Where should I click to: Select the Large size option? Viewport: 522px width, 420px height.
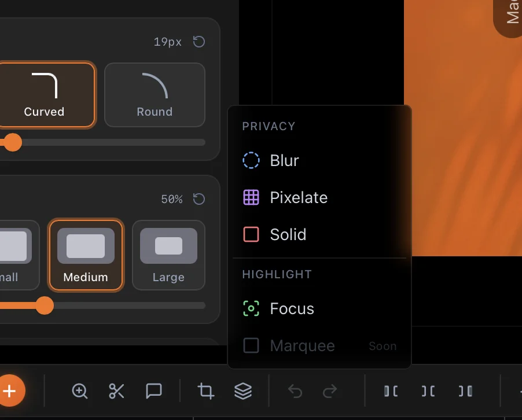click(168, 255)
